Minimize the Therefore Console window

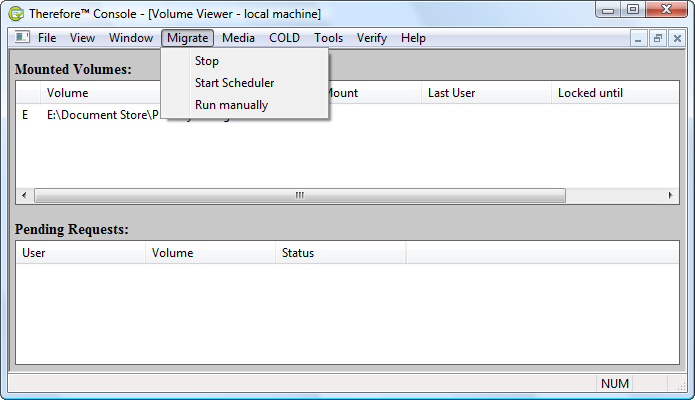608,10
